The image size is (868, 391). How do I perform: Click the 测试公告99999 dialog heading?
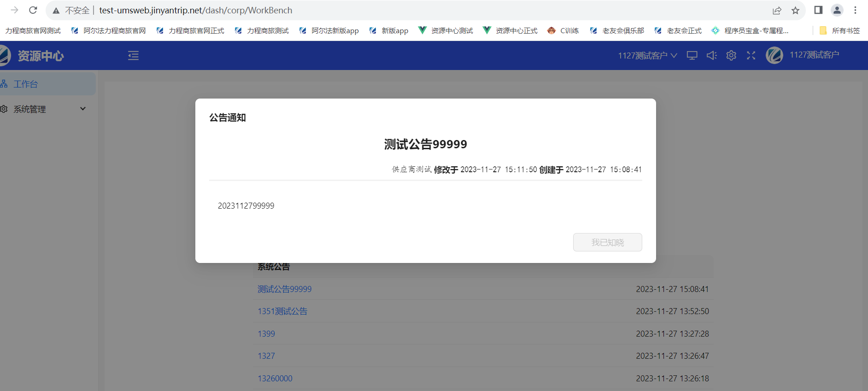[425, 144]
